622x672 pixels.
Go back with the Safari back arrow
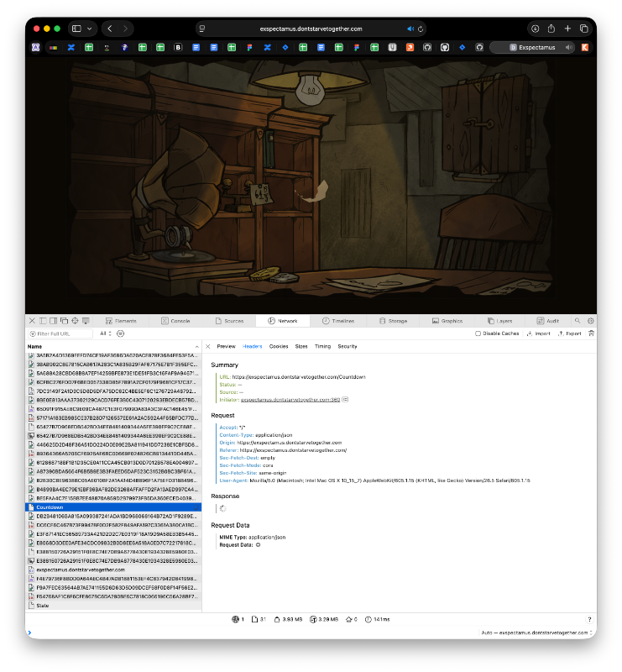(x=110, y=29)
